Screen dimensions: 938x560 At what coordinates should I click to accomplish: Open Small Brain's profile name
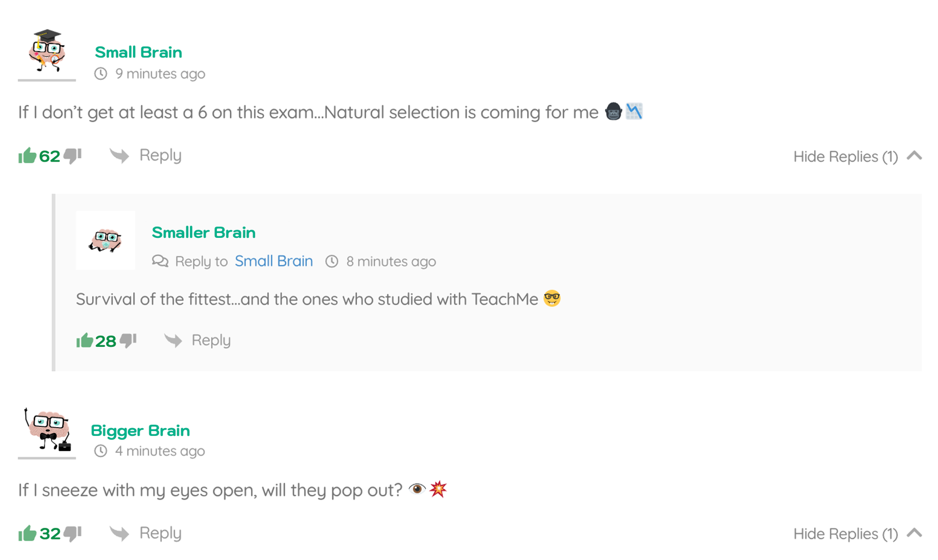(138, 52)
